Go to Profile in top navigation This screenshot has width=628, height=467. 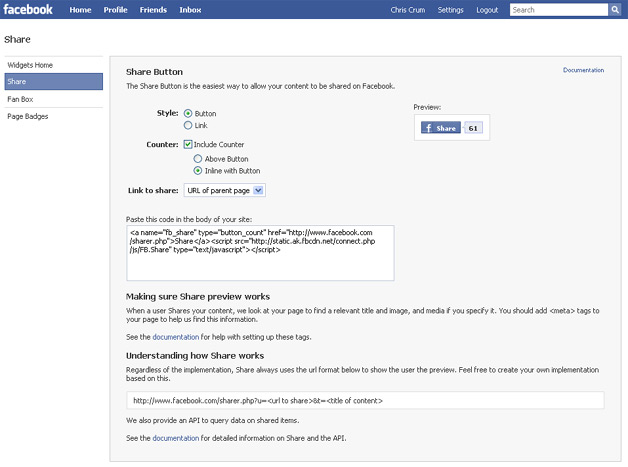pos(115,10)
